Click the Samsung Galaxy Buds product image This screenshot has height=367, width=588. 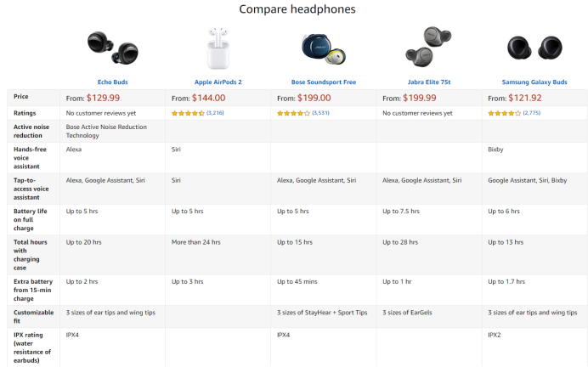pyautogui.click(x=534, y=47)
